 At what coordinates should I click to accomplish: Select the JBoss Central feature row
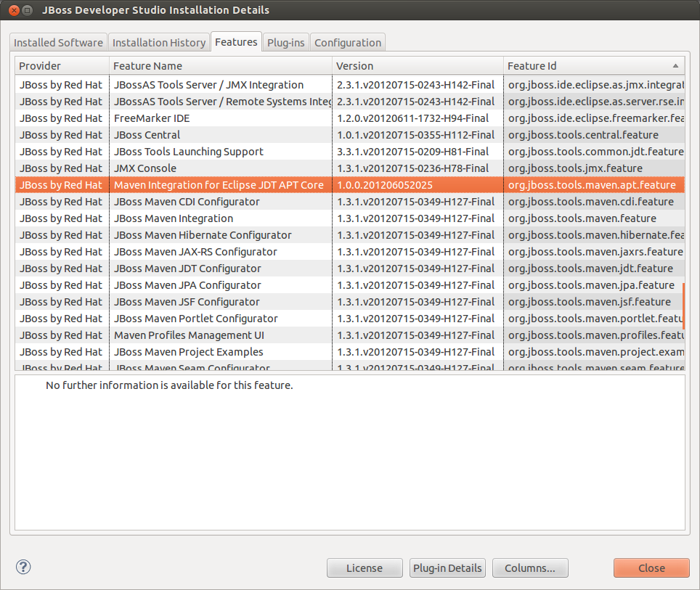(349, 135)
